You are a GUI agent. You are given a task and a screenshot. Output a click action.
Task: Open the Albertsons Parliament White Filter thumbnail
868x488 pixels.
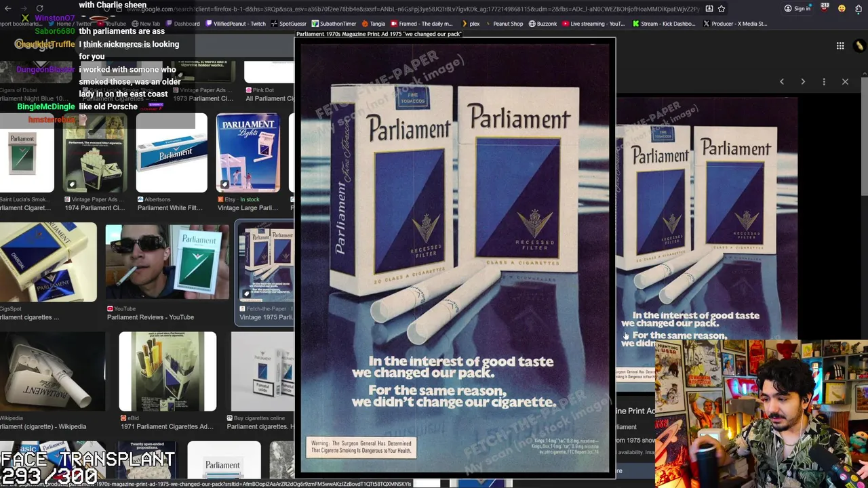(172, 153)
